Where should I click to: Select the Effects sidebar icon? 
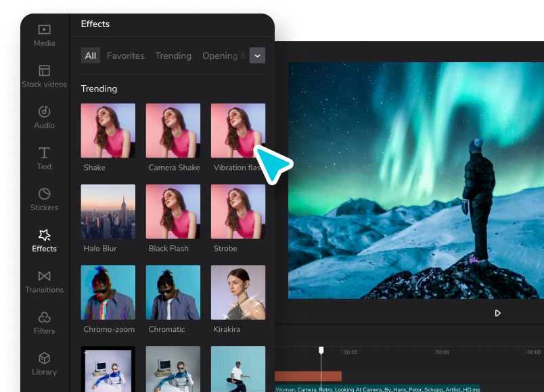pos(44,235)
